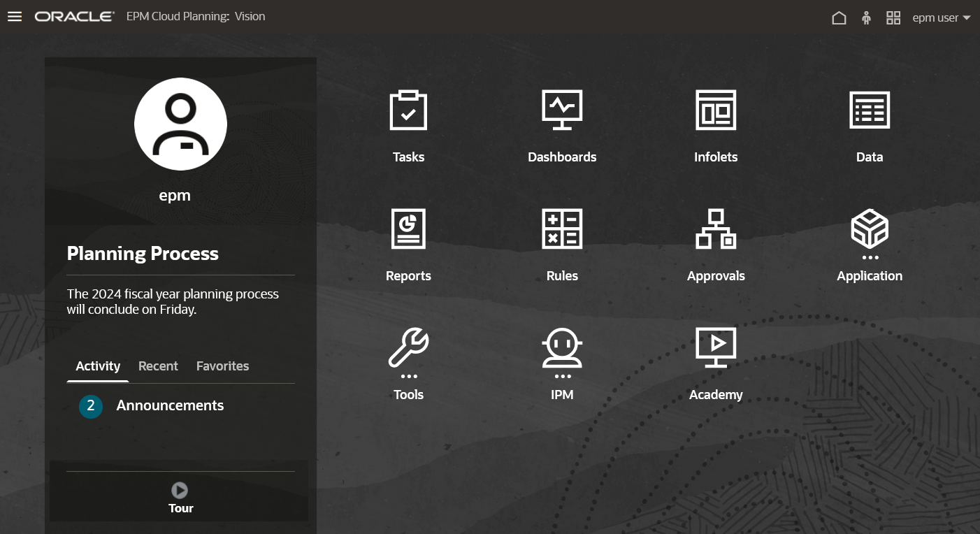Expand the epm user dropdown menu
980x534 pixels.
(x=942, y=18)
